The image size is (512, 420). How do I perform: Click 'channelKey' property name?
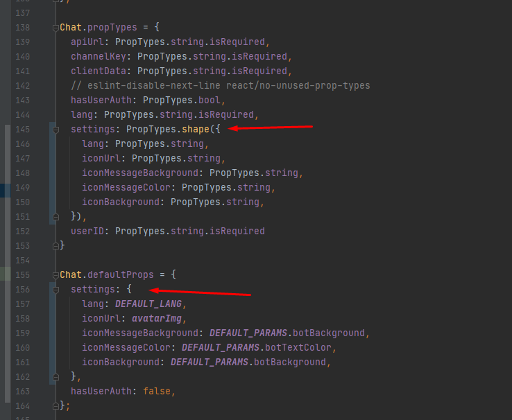click(99, 56)
